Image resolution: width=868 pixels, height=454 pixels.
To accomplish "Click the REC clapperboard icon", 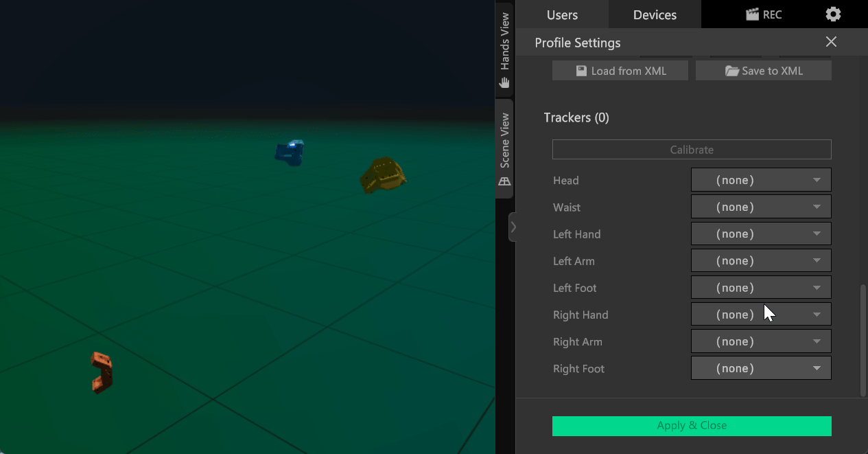I will tap(752, 14).
